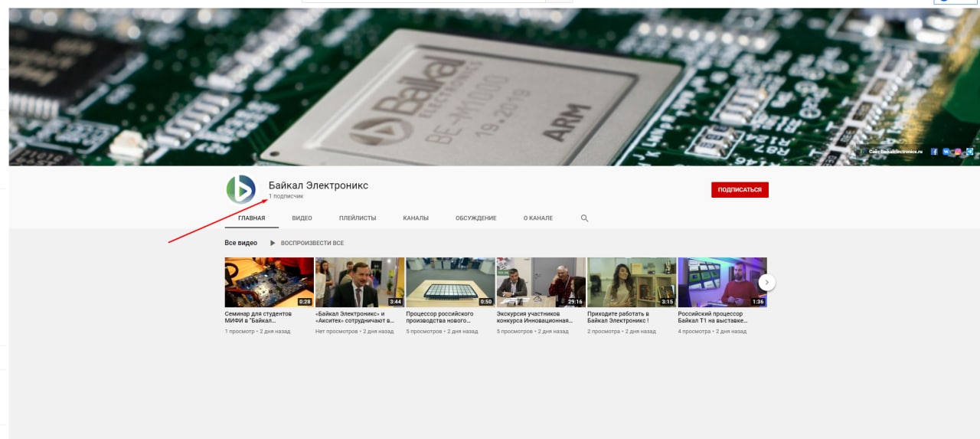Open the 29:16 Экскурсия участников thumbnail
This screenshot has height=439, width=980.
point(541,283)
